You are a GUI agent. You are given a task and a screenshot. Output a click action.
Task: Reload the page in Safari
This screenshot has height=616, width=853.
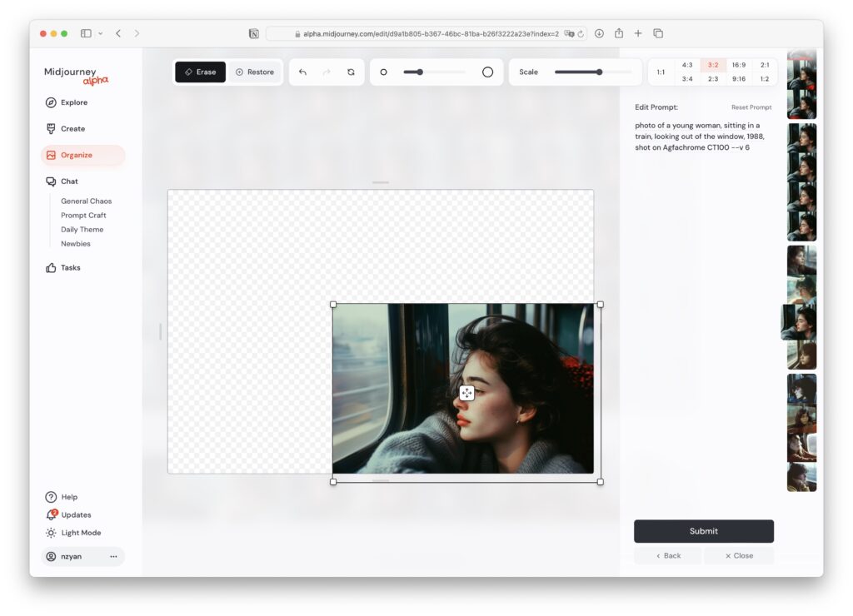581,33
